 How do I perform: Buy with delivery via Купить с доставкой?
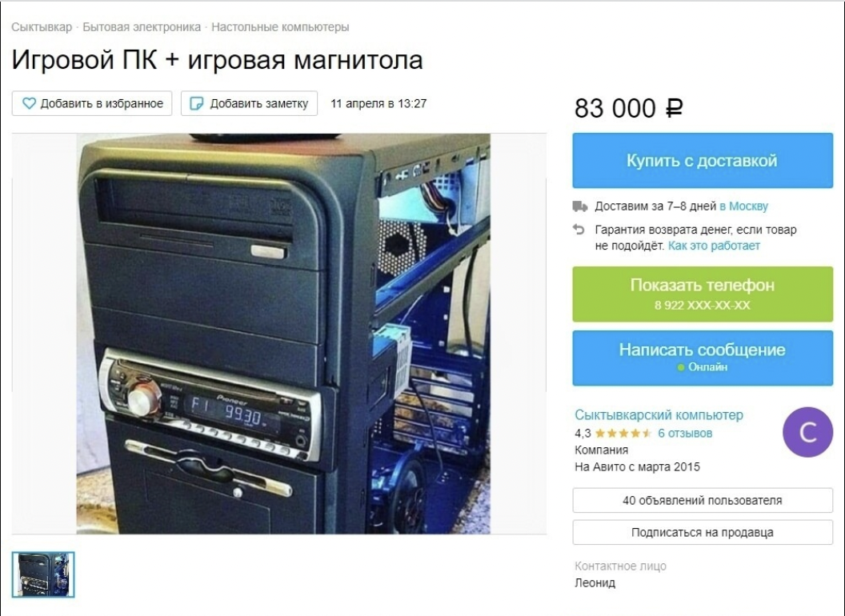703,161
